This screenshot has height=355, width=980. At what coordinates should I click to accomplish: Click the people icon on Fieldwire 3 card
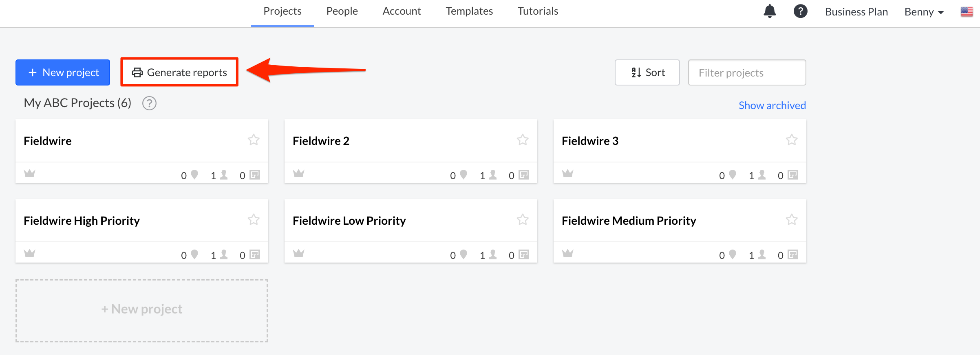point(762,175)
